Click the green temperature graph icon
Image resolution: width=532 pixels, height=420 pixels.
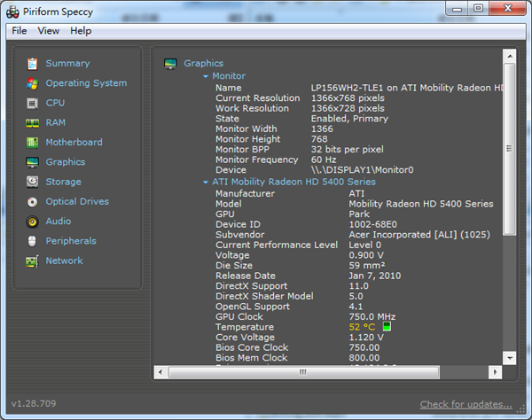(x=387, y=327)
